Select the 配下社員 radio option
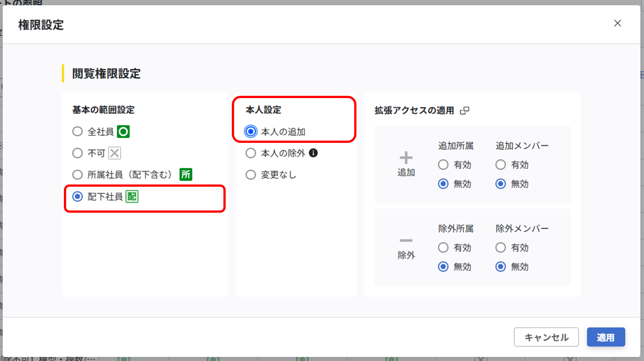644x361 pixels. pos(78,196)
